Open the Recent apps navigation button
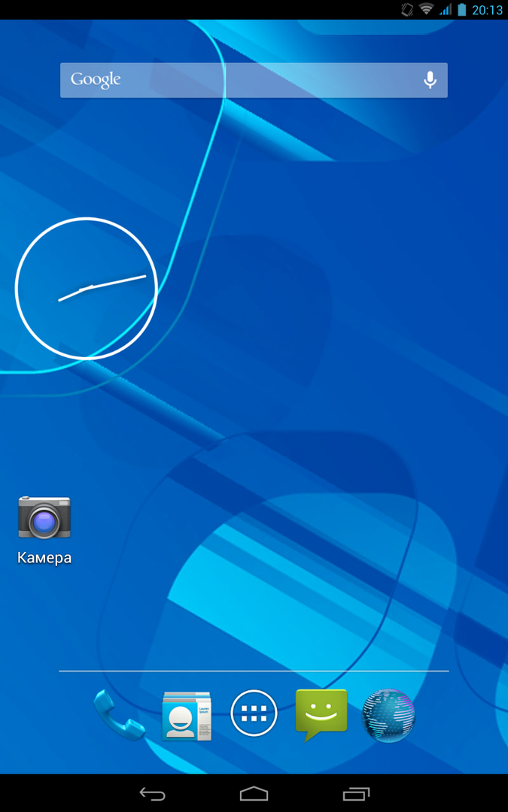The height and width of the screenshot is (812, 508). [356, 793]
